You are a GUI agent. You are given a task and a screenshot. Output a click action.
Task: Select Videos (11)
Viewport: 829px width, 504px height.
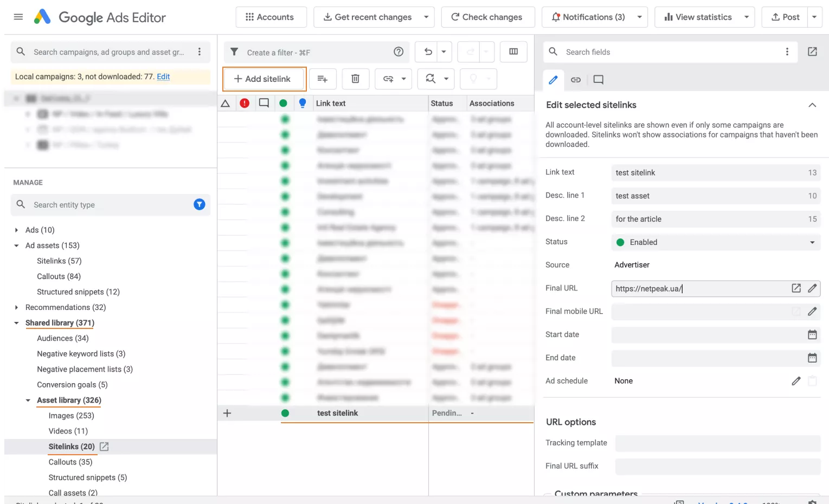tap(68, 431)
